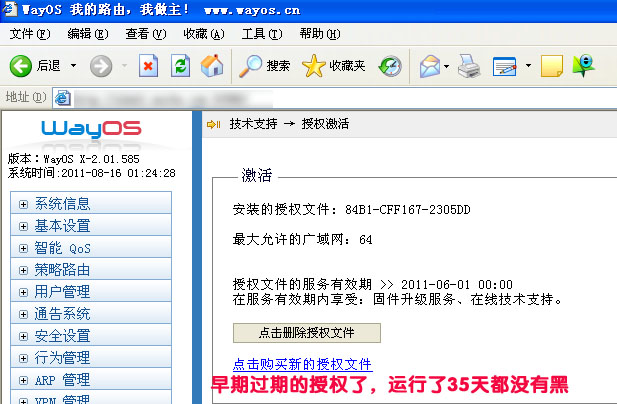Select 基本设置 sidebar item label
Image resolution: width=617 pixels, height=404 pixels.
63,226
